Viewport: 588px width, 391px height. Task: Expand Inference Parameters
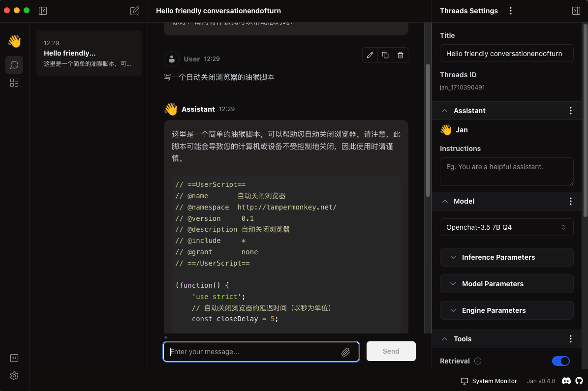tap(506, 257)
